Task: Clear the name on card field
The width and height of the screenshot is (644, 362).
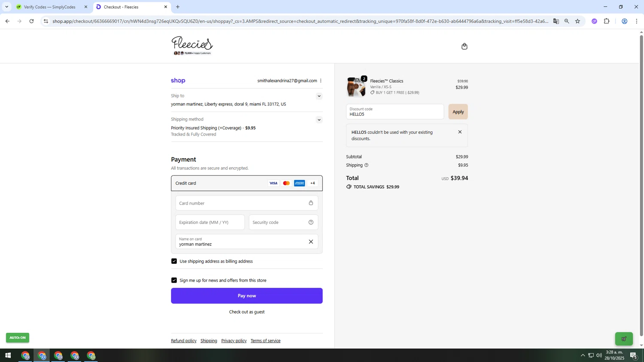Action: 311,241
